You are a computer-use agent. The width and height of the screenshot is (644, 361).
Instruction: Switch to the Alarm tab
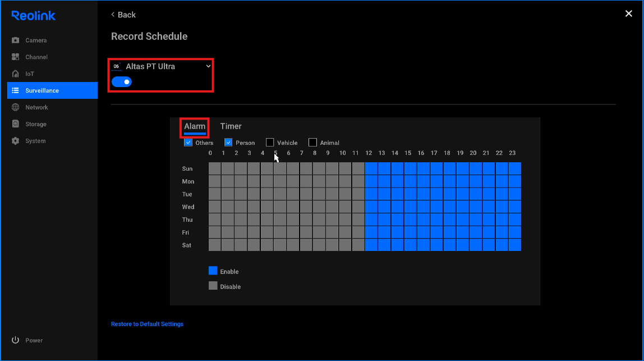coord(195,127)
